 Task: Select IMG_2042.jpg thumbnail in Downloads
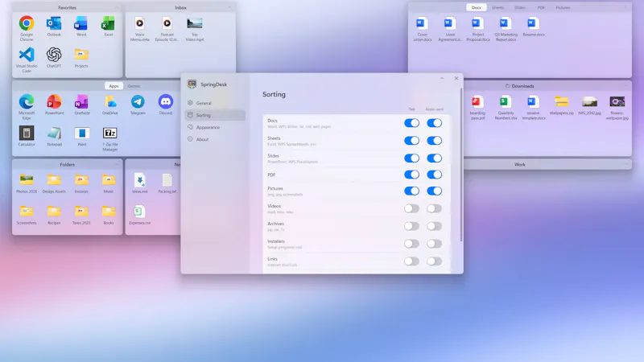[x=589, y=101]
